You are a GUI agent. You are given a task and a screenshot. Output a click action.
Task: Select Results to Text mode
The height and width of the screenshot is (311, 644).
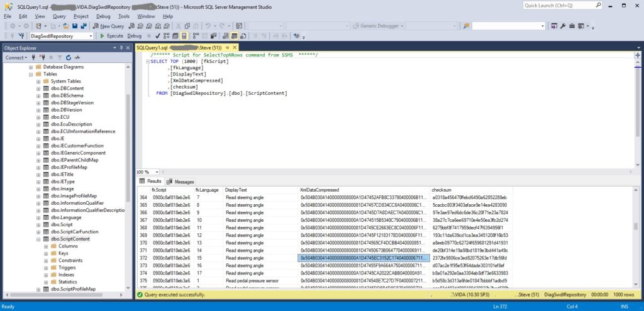point(226,36)
